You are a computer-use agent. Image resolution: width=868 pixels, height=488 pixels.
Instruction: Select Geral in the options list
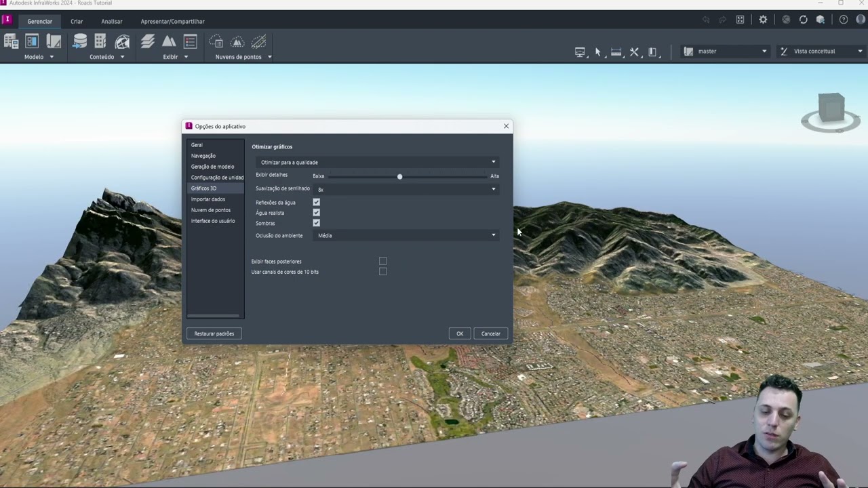point(215,145)
